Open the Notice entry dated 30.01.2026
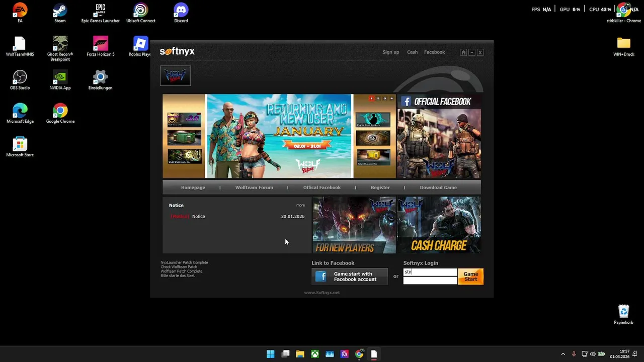 (237, 216)
